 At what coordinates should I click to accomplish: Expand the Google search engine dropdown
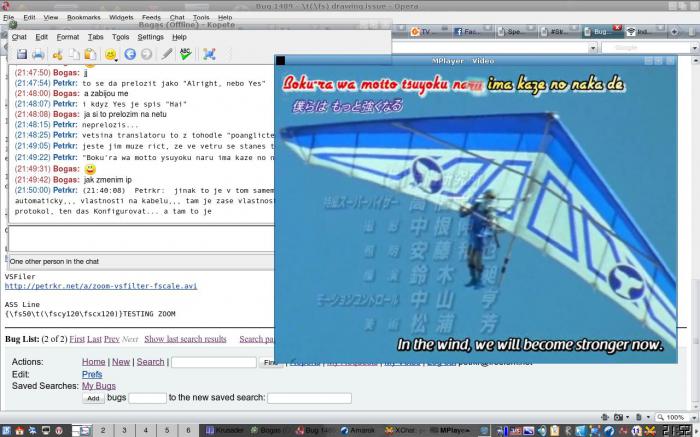tap(695, 48)
